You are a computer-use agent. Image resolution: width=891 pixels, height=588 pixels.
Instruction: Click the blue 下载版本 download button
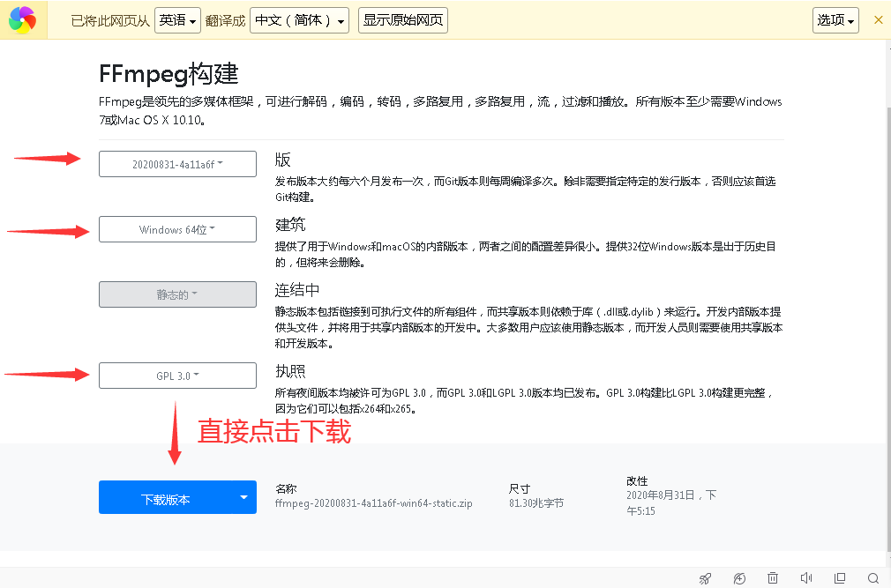[x=165, y=498]
